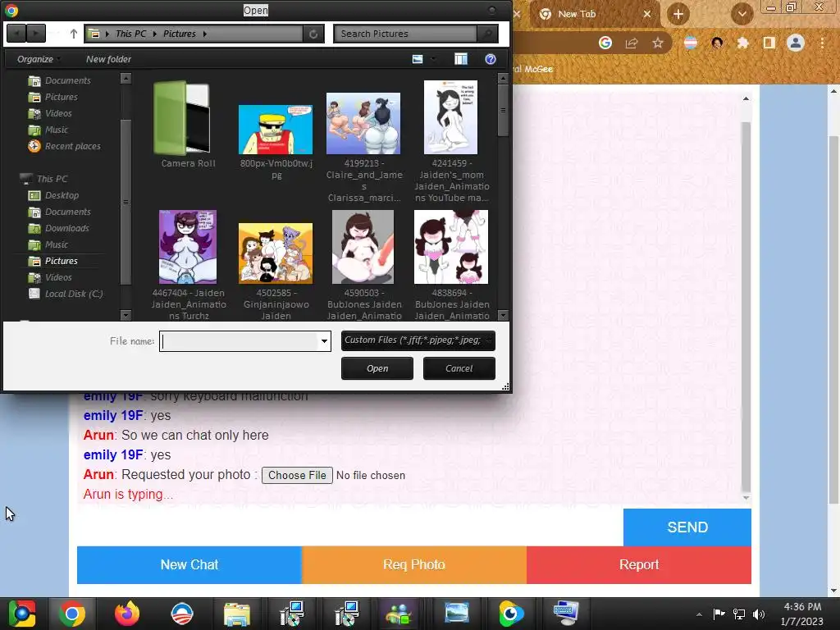Screen dimensions: 840x630
Task: Start a New Chat
Action: [189, 564]
